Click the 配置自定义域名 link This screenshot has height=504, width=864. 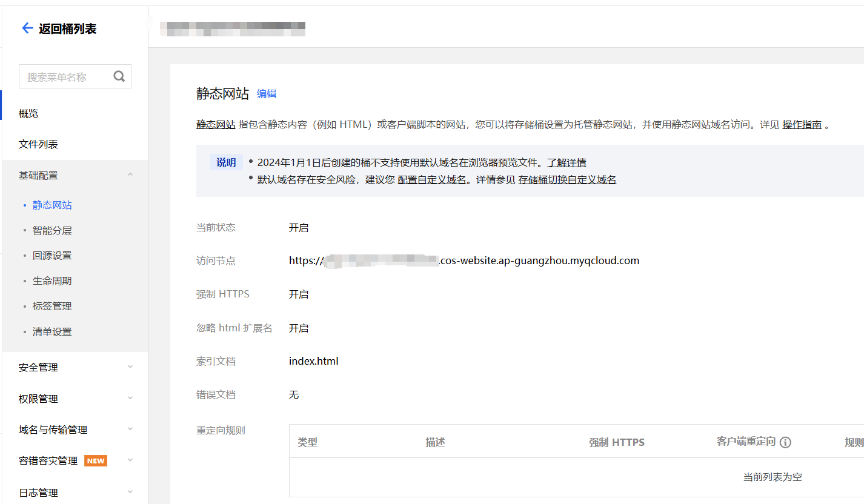click(431, 179)
